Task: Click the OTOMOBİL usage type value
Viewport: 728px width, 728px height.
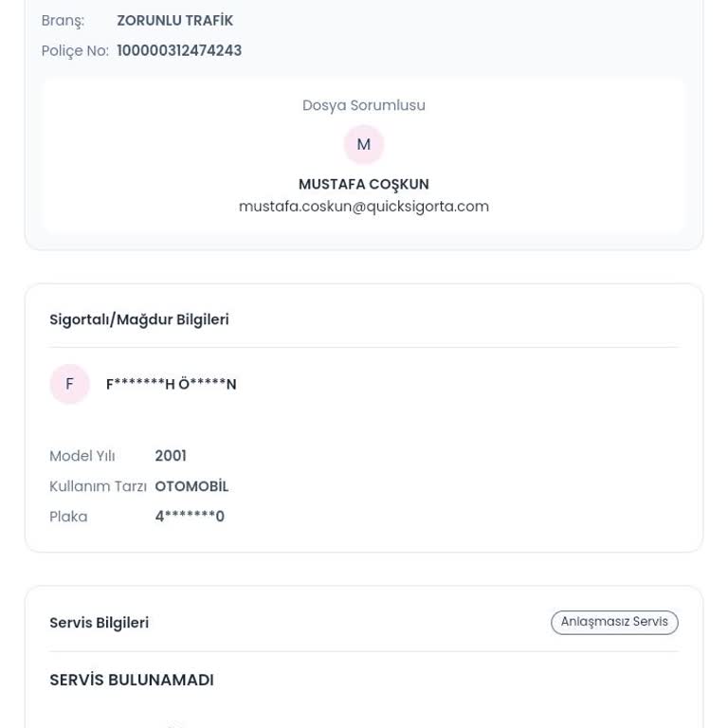Action: pos(191,486)
